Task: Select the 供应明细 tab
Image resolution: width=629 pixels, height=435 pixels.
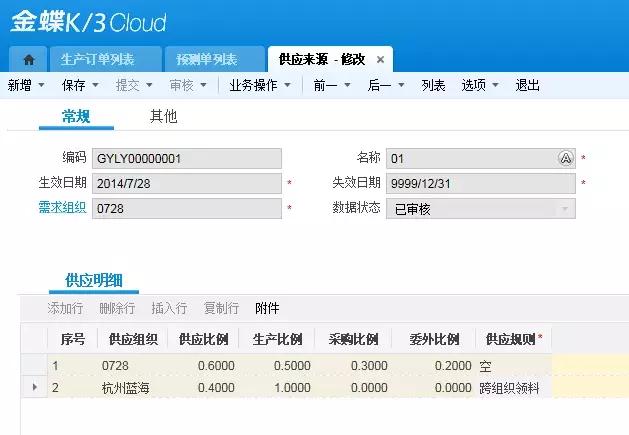Action: tap(94, 280)
